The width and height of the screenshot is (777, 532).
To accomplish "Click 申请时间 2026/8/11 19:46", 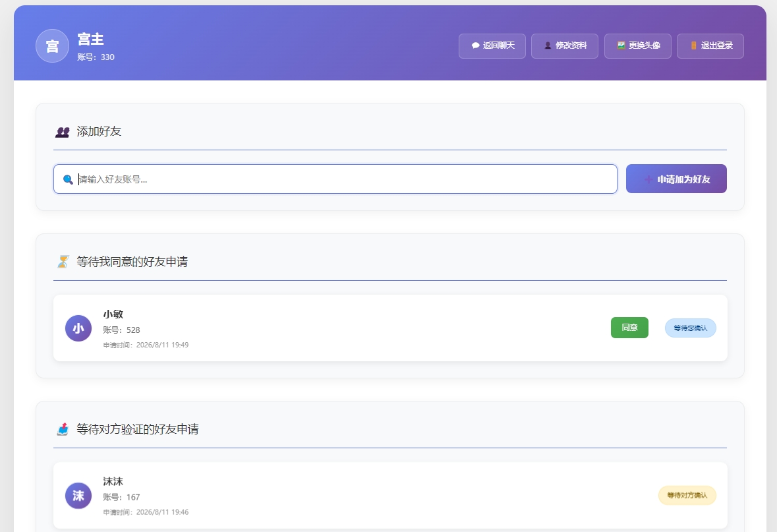I will click(146, 512).
